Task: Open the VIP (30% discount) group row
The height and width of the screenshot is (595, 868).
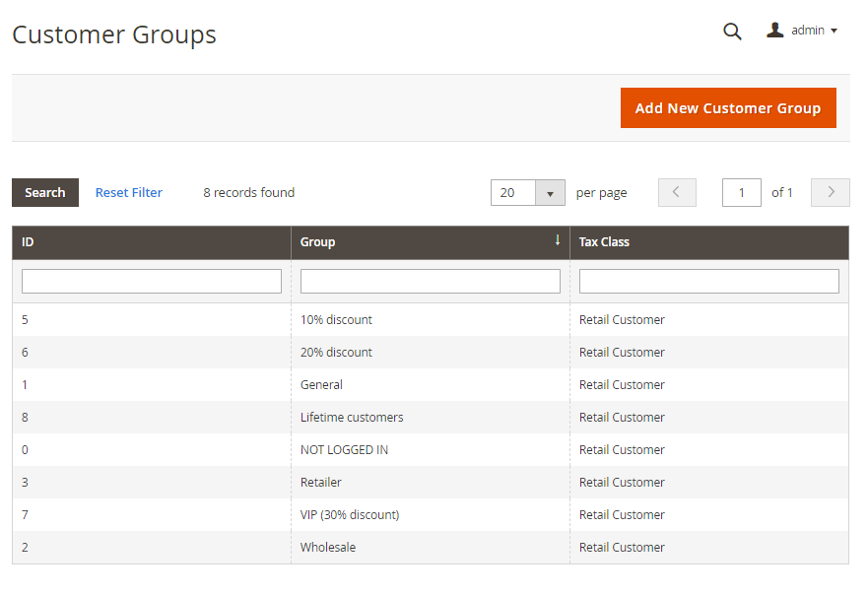Action: pyautogui.click(x=350, y=515)
